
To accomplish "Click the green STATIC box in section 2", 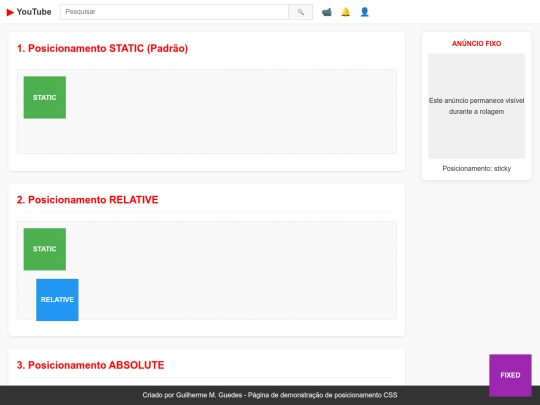I will [45, 249].
